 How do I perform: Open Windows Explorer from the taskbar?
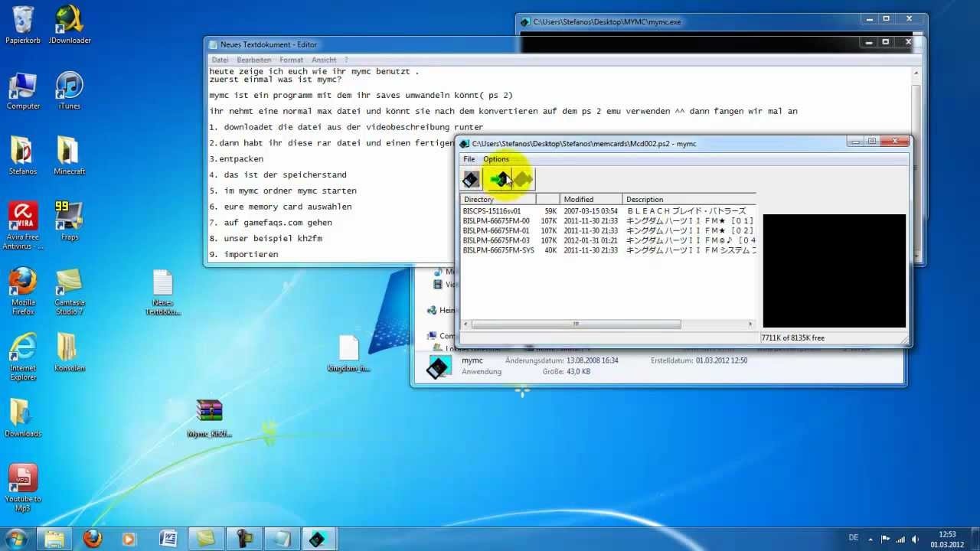[55, 539]
